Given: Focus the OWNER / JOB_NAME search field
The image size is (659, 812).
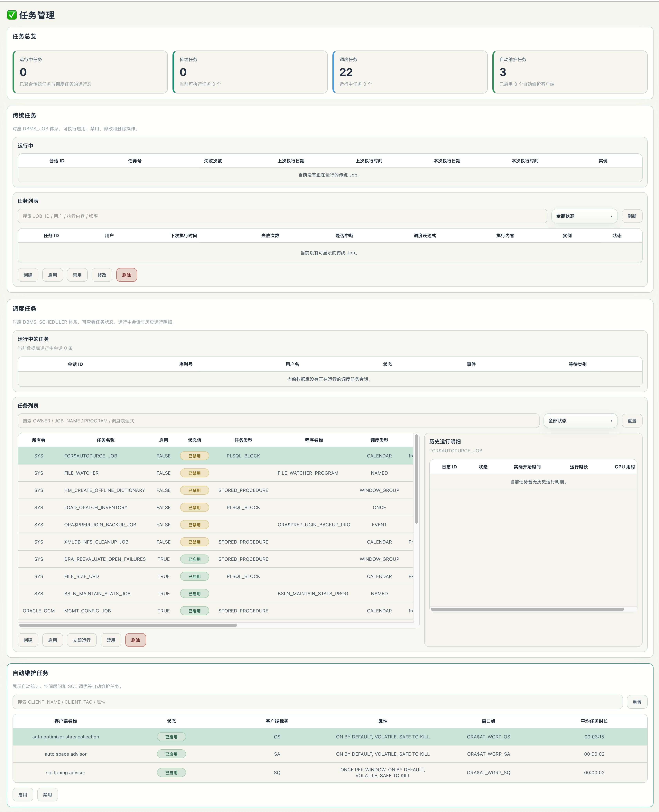Looking at the screenshot, I should tap(278, 421).
